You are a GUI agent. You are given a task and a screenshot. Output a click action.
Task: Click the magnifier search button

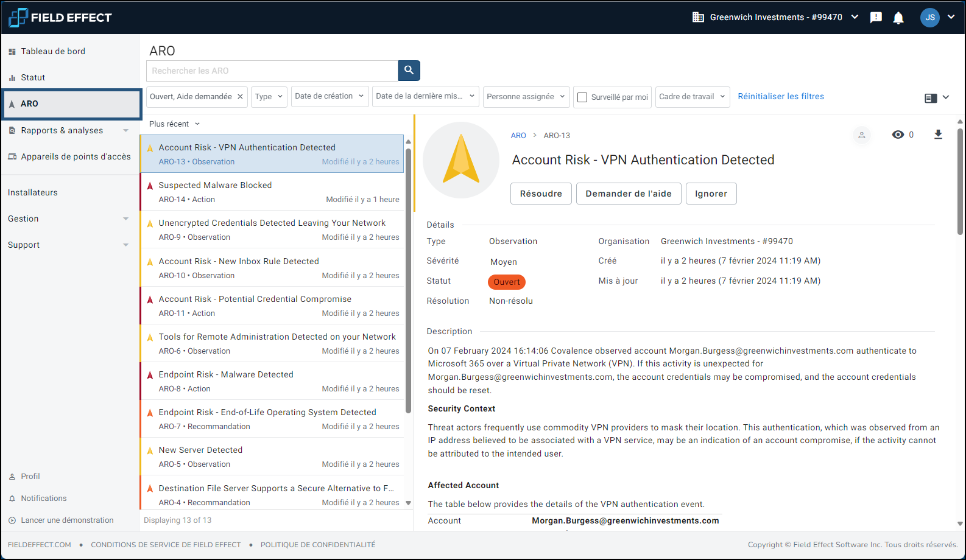coord(409,71)
